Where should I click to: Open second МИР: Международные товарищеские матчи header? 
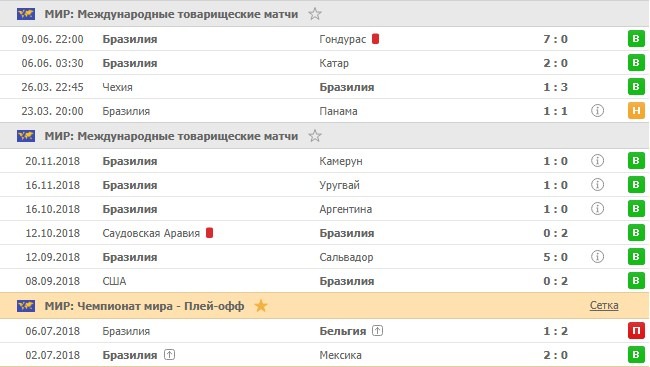[x=171, y=136]
